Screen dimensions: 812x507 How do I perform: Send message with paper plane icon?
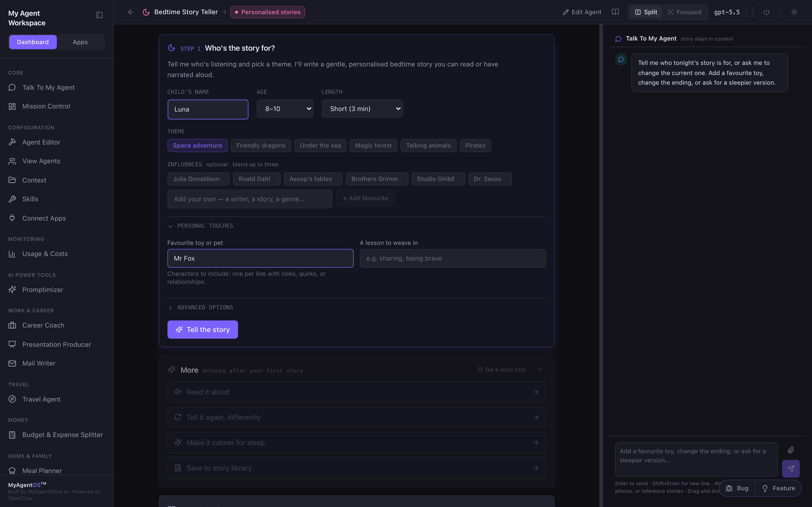(x=790, y=468)
